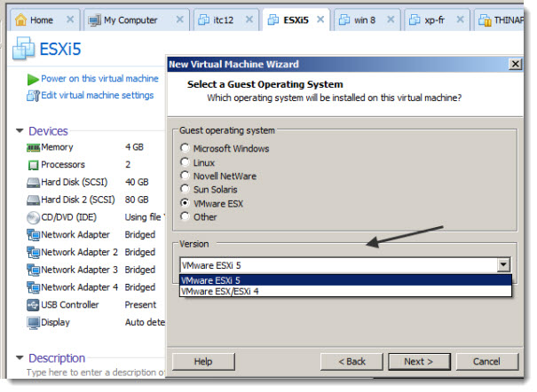Click the Processors device icon
This screenshot has width=537, height=392.
click(x=33, y=165)
